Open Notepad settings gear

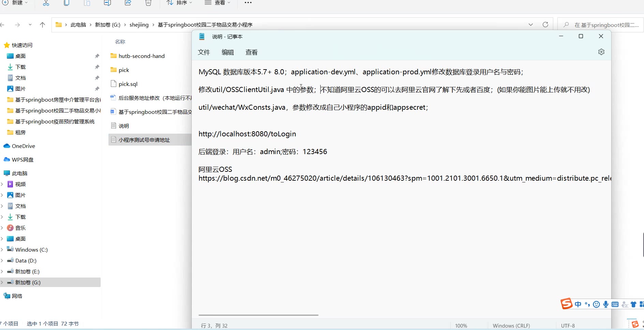pyautogui.click(x=601, y=52)
